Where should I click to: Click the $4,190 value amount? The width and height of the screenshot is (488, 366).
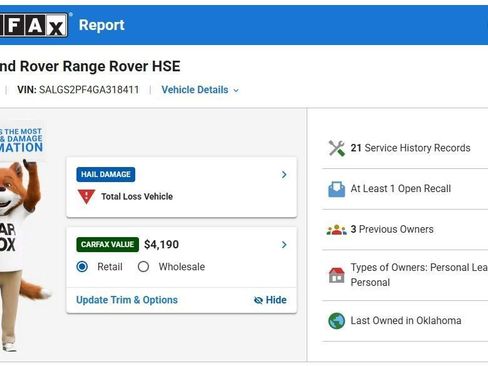pyautogui.click(x=162, y=245)
